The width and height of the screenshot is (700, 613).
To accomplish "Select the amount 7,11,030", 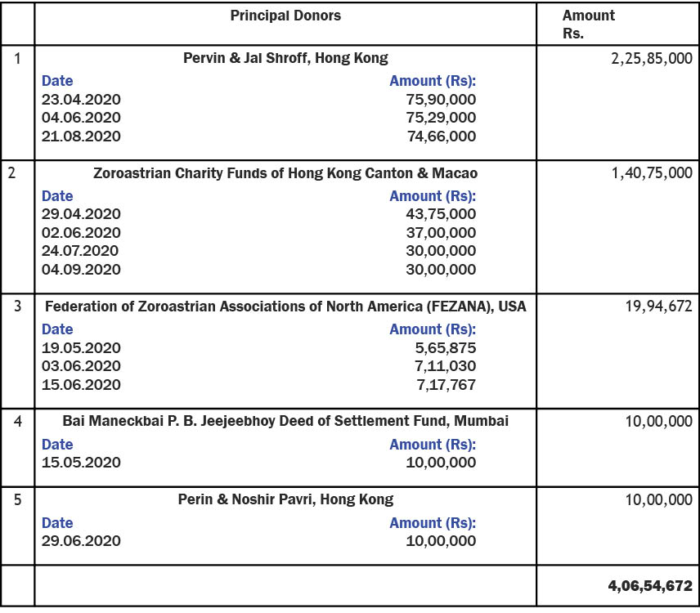I will pos(445,366).
